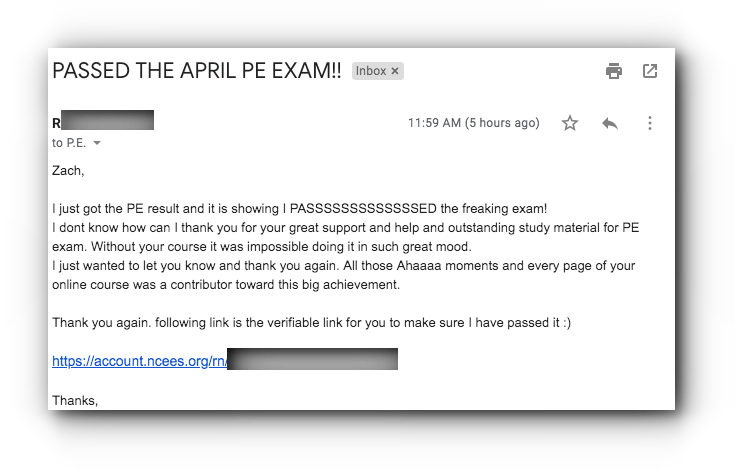Viewport: 735px width, 470px height.
Task: Click the 'Zach,' greeting line
Action: click(68, 171)
